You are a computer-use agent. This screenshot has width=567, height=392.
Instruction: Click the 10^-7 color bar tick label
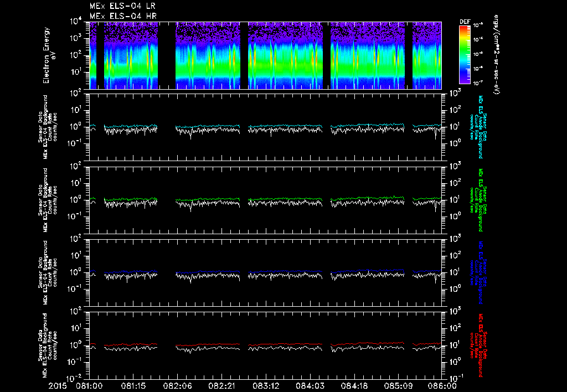coord(478,83)
